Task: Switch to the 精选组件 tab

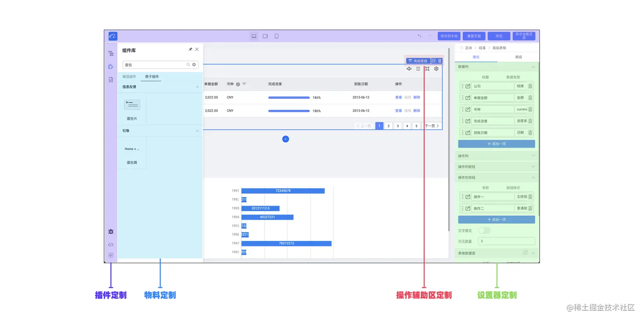Action: pos(129,77)
